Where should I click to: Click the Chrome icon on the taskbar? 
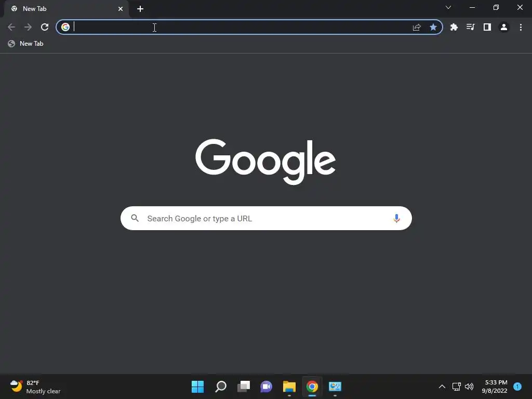point(312,387)
